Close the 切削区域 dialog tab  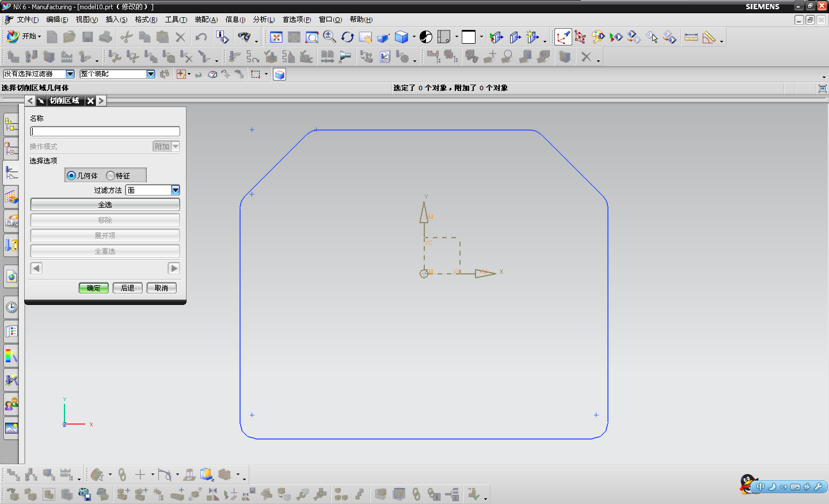click(x=90, y=101)
